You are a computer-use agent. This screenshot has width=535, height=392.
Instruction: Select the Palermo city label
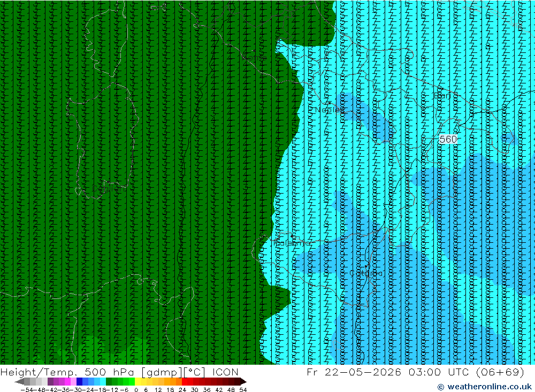(x=292, y=243)
